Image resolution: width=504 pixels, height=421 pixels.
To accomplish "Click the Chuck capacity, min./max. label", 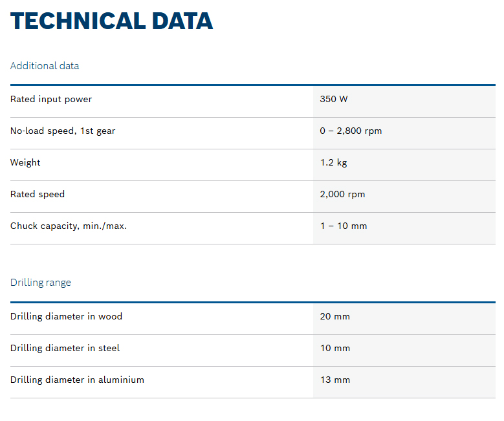I will coord(69,226).
